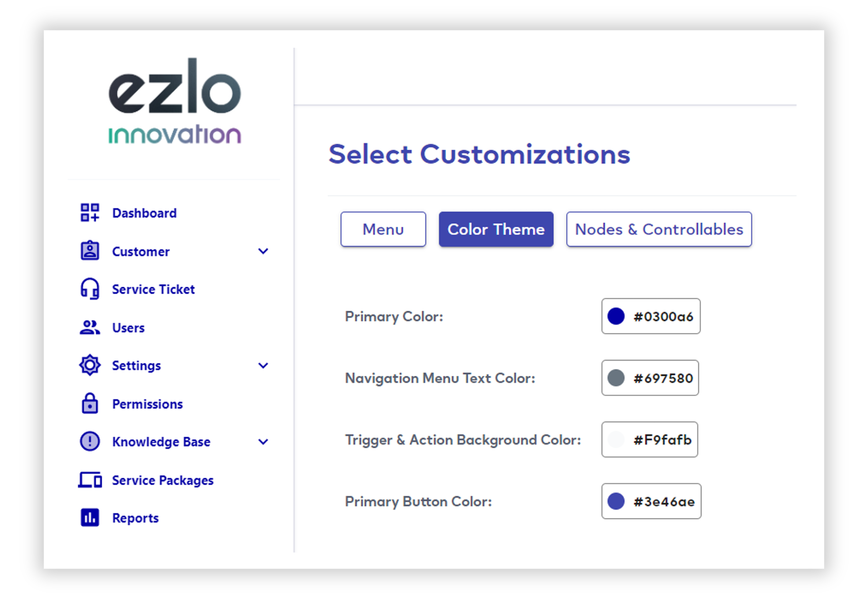
Task: Click the Service Ticket headset icon
Action: pyautogui.click(x=89, y=289)
